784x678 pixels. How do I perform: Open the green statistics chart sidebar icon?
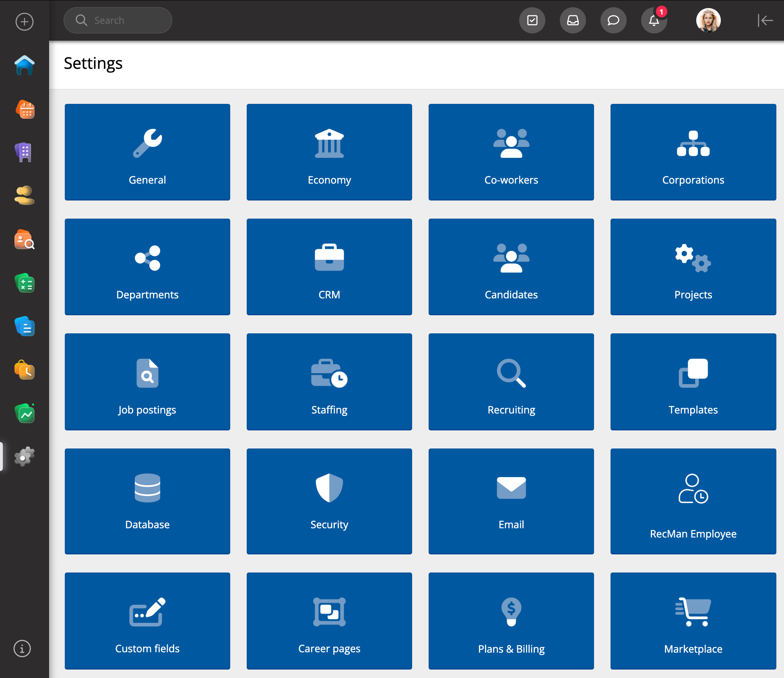[25, 414]
